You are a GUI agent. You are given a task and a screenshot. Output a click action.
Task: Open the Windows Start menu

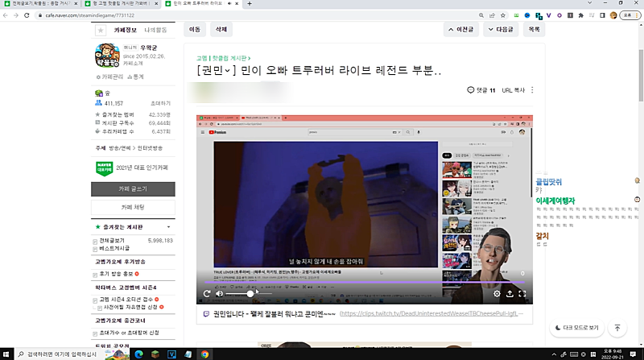click(6, 354)
